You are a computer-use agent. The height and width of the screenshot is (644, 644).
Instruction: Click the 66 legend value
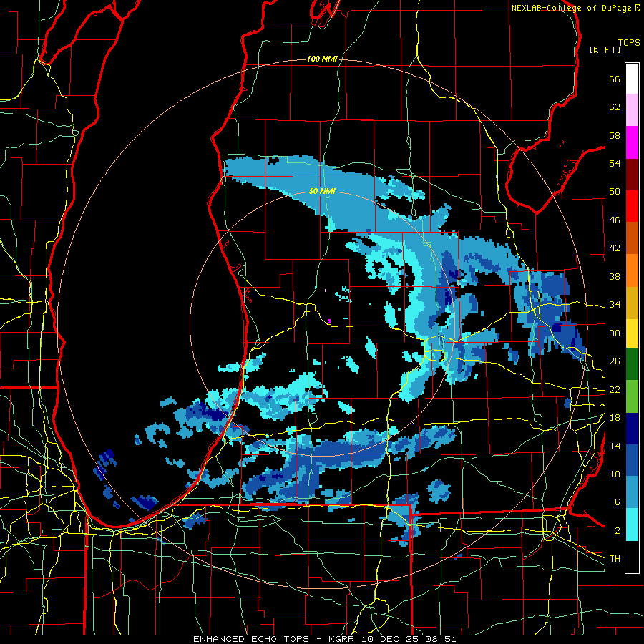pos(615,79)
